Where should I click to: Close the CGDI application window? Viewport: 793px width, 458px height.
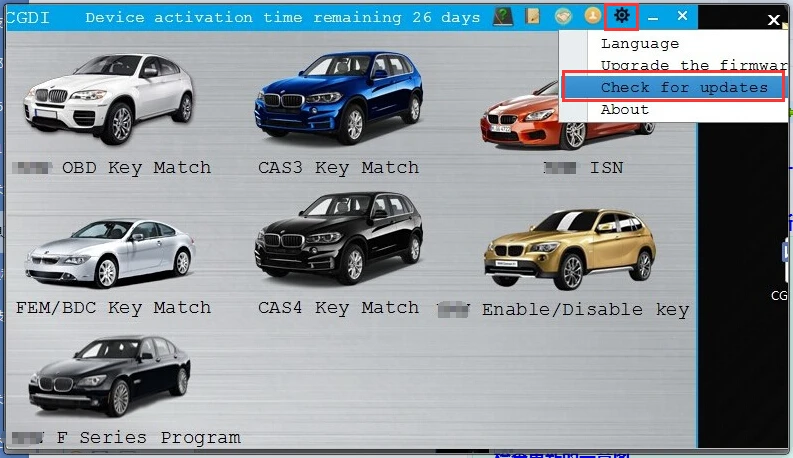[682, 16]
